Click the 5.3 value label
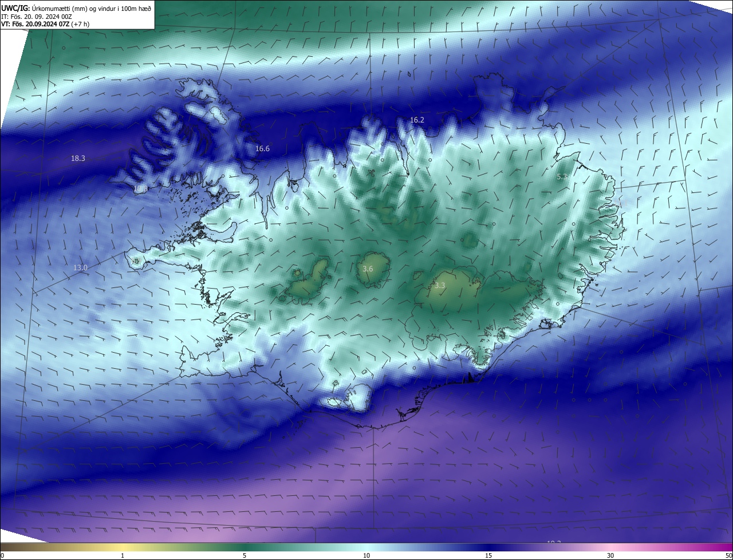Image resolution: width=733 pixels, height=560 pixels. pos(562,177)
